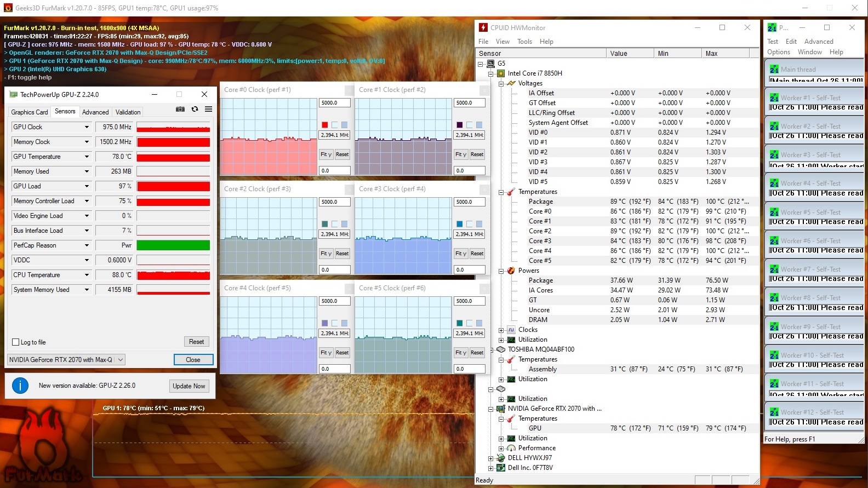This screenshot has width=868, height=488.
Task: Switch to the Graphics Card tab
Action: click(30, 112)
